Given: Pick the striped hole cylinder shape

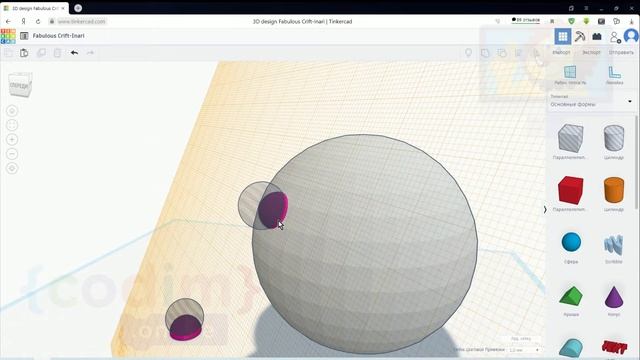Looking at the screenshot, I should point(613,138).
